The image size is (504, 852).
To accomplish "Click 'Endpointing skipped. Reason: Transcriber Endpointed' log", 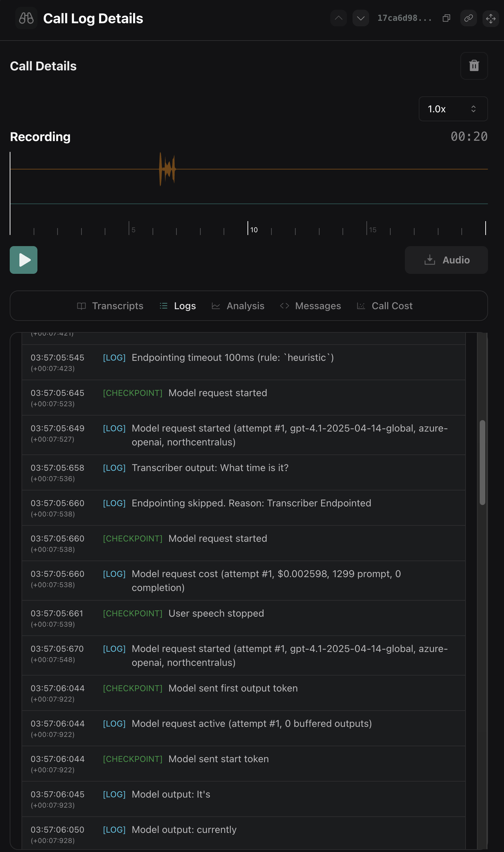I will coord(244,508).
